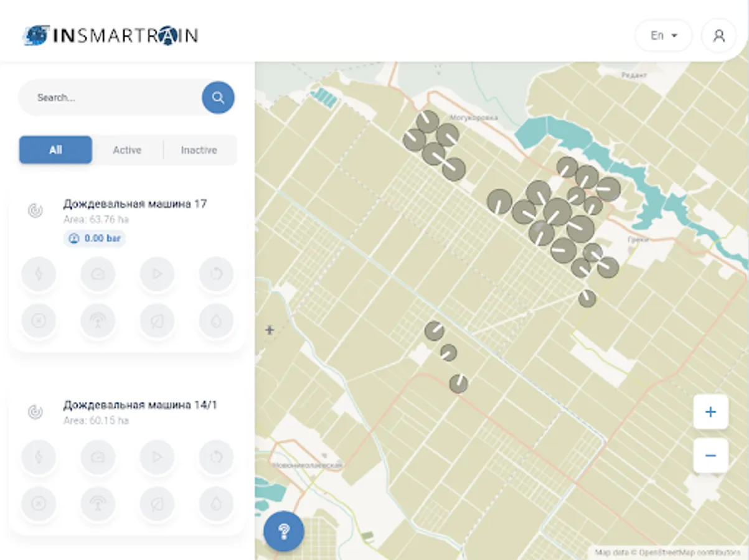The height and width of the screenshot is (560, 749).
Task: Click the Area: 63.76 ha text
Action: (x=96, y=220)
